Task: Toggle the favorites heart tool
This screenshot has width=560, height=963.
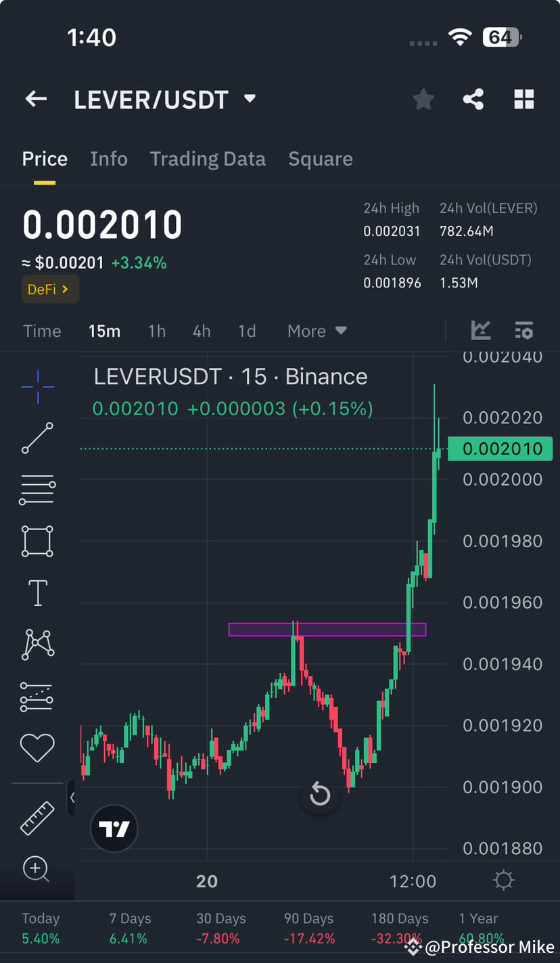Action: point(37,747)
